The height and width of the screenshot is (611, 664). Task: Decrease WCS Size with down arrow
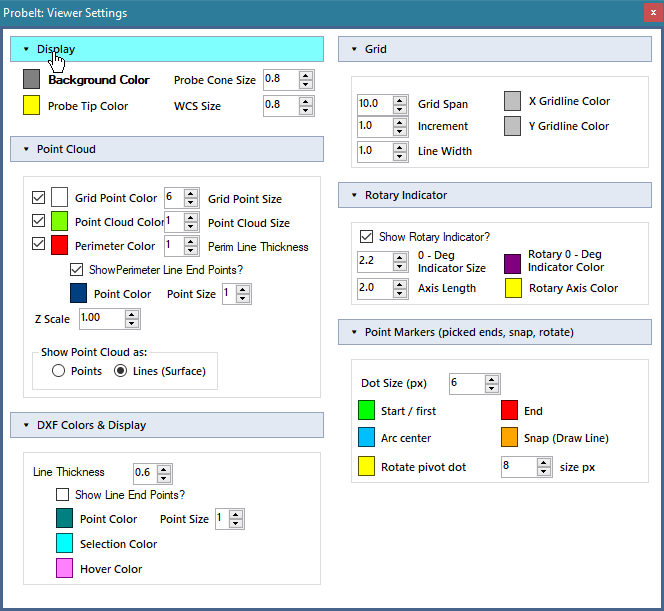pos(306,111)
